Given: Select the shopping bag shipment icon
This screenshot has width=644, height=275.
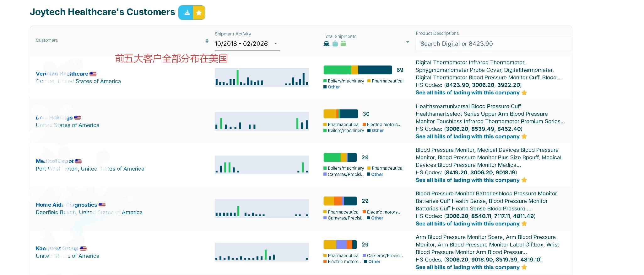Looking at the screenshot, I should [x=335, y=44].
